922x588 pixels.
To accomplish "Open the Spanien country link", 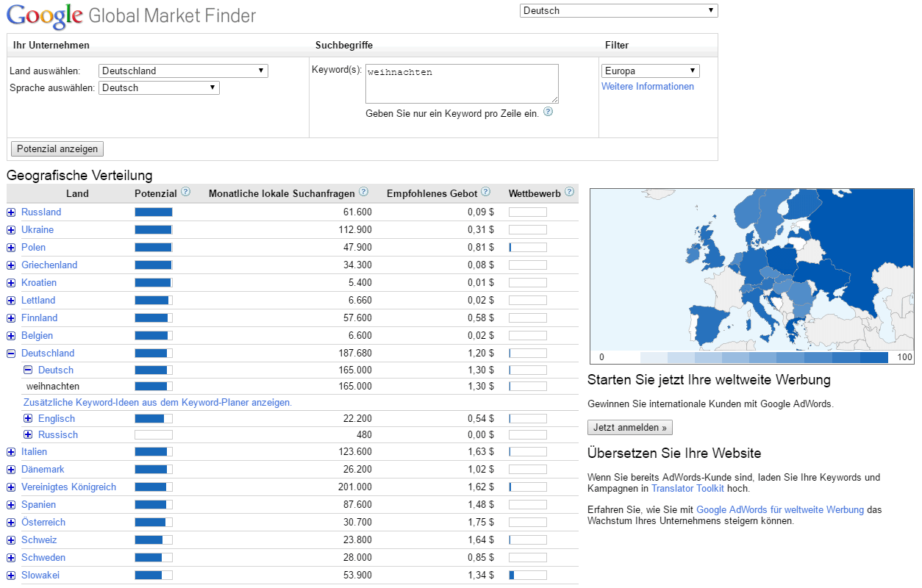I will pyautogui.click(x=38, y=505).
